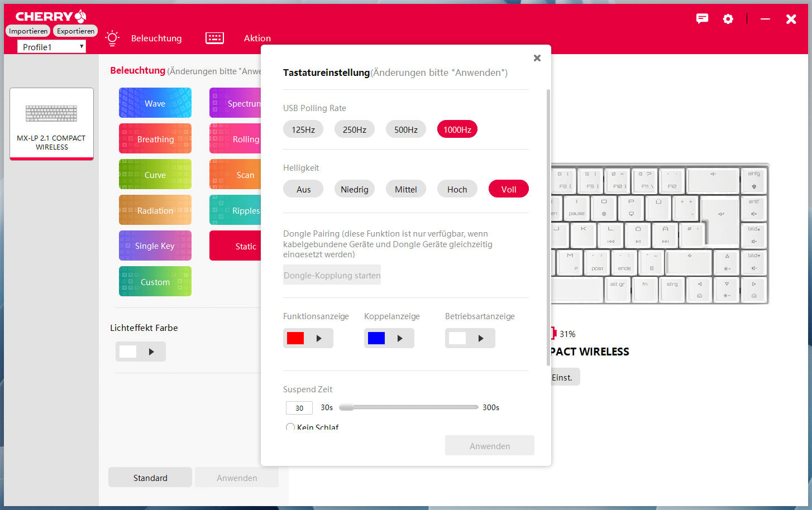Set USB polling rate to 125Hz
Screen dimensions: 812x510
pos(303,129)
